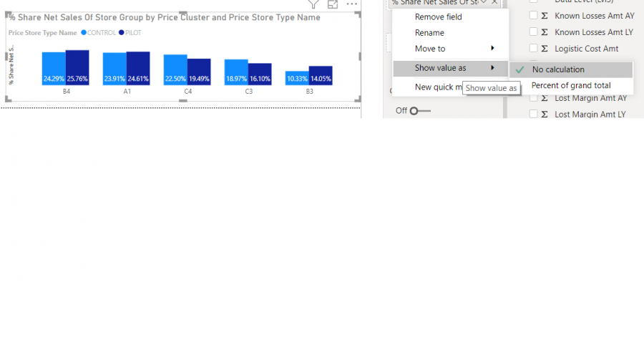
Task: Select the C3 CONTROL bar showing 18.97%
Action: coord(236,72)
